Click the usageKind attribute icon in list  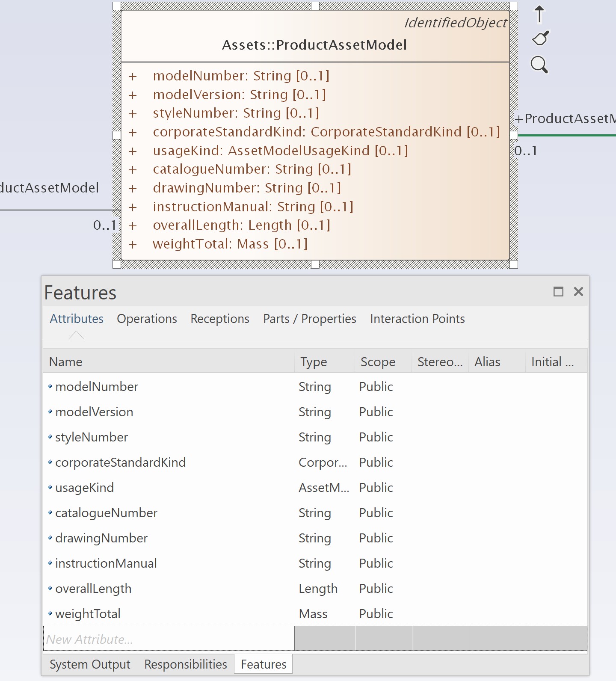coord(50,488)
